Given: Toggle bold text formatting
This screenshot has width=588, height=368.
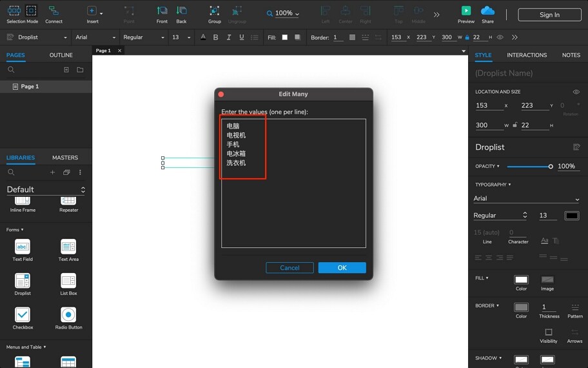Looking at the screenshot, I should [215, 37].
